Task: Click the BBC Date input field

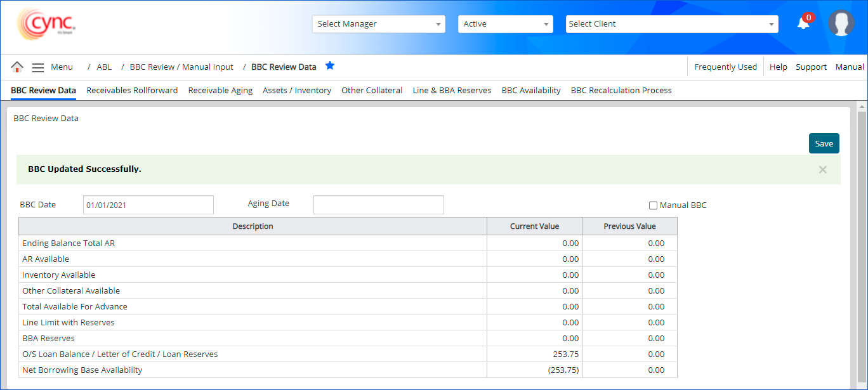Action: coord(148,205)
